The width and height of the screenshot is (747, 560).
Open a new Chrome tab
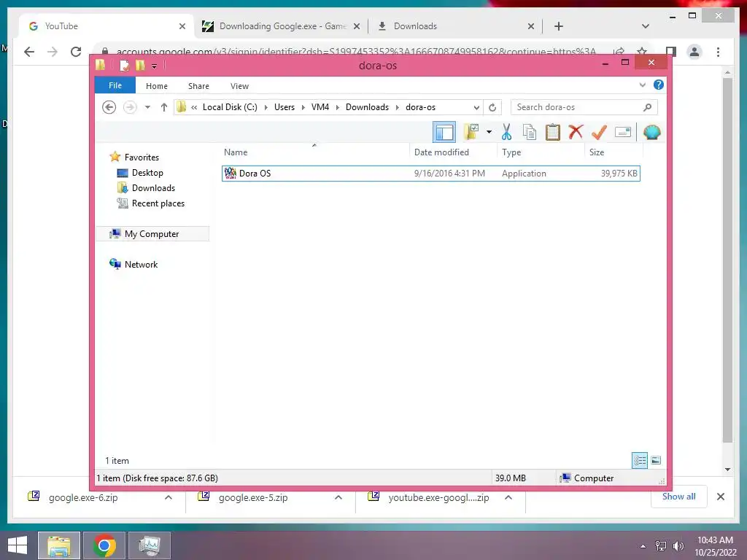point(559,26)
